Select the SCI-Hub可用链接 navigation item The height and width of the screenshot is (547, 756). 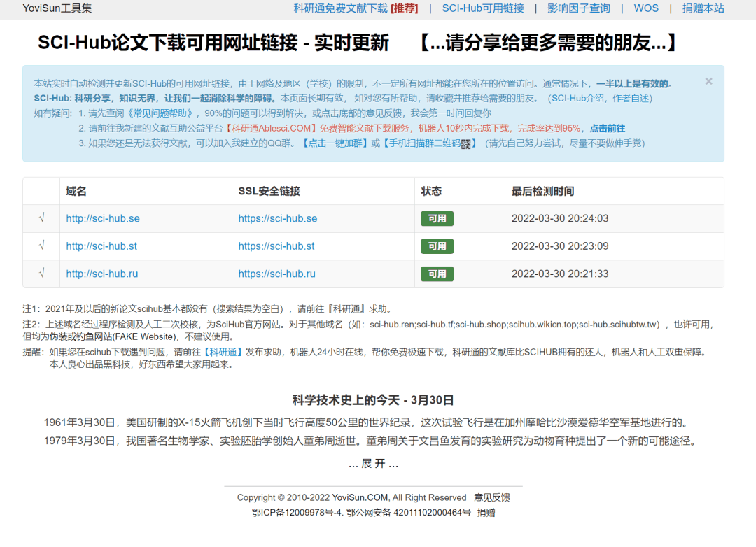coord(482,8)
